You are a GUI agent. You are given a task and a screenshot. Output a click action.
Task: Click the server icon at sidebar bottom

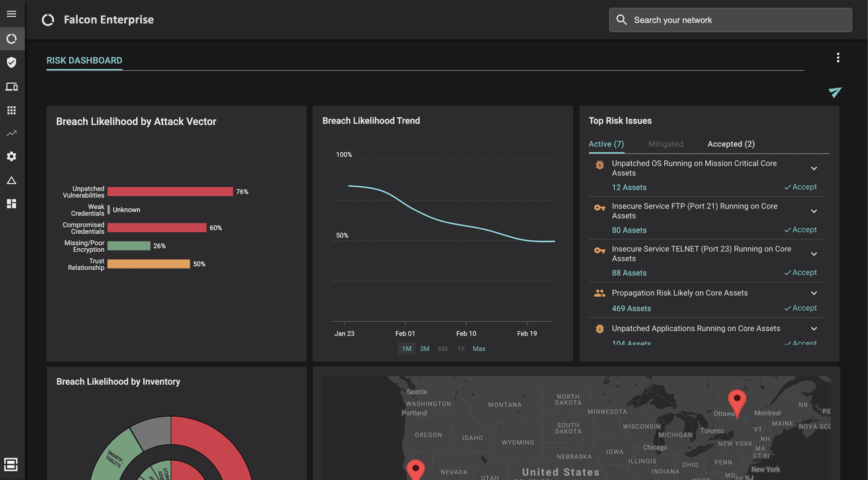[x=11, y=464]
